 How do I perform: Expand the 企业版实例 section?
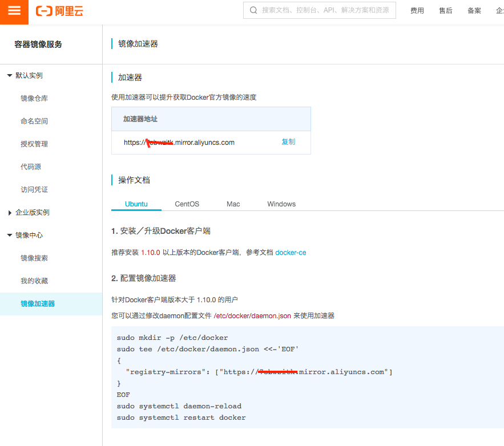pos(10,213)
